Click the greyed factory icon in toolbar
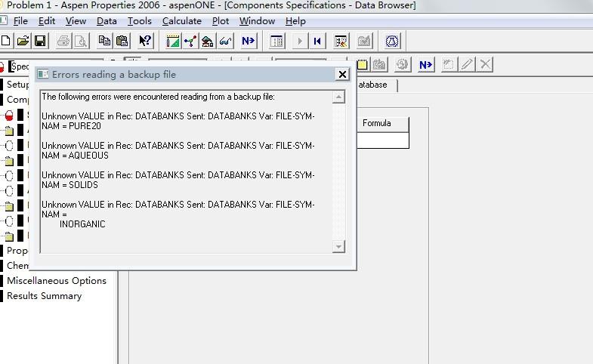 [x=364, y=41]
